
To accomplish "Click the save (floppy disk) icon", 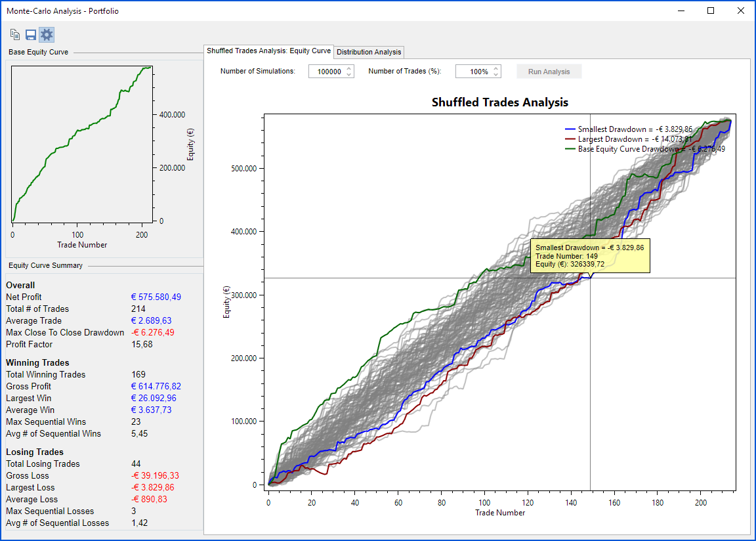I will tap(31, 35).
